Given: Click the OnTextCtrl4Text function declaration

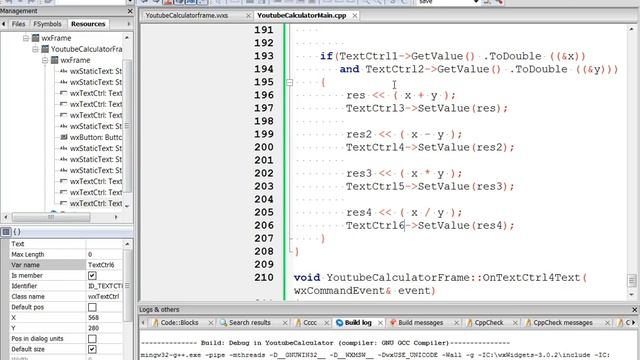Looking at the screenshot, I should tap(440, 284).
